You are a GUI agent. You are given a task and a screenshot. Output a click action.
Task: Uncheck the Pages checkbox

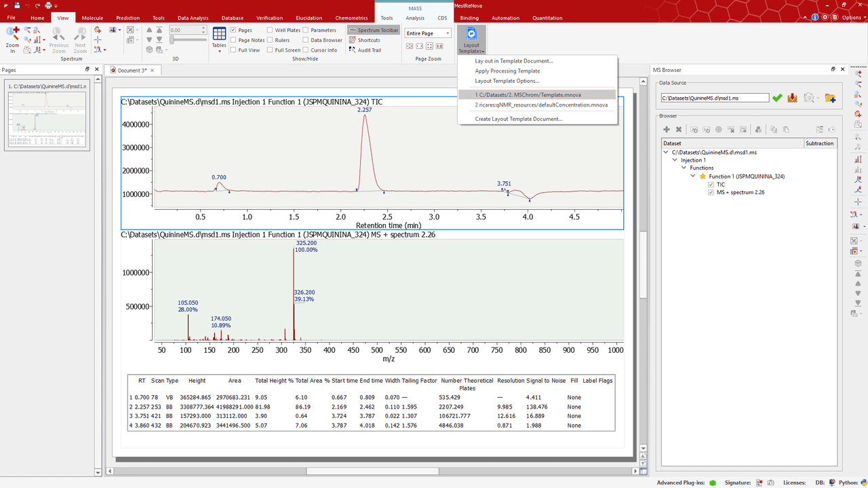[233, 31]
